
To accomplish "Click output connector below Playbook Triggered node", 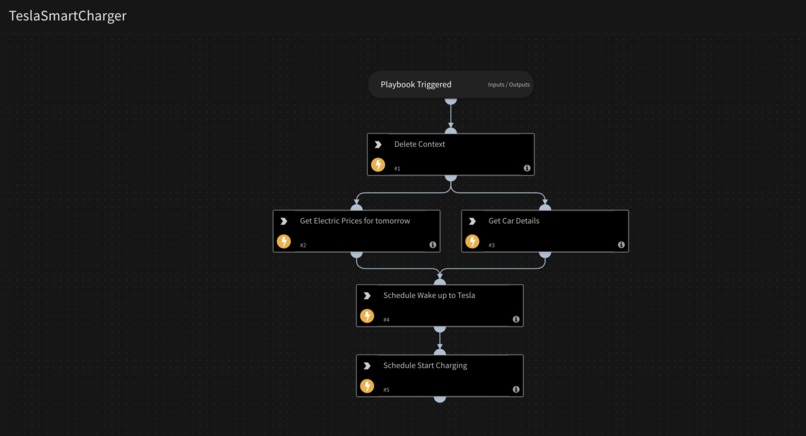I will tap(451, 101).
